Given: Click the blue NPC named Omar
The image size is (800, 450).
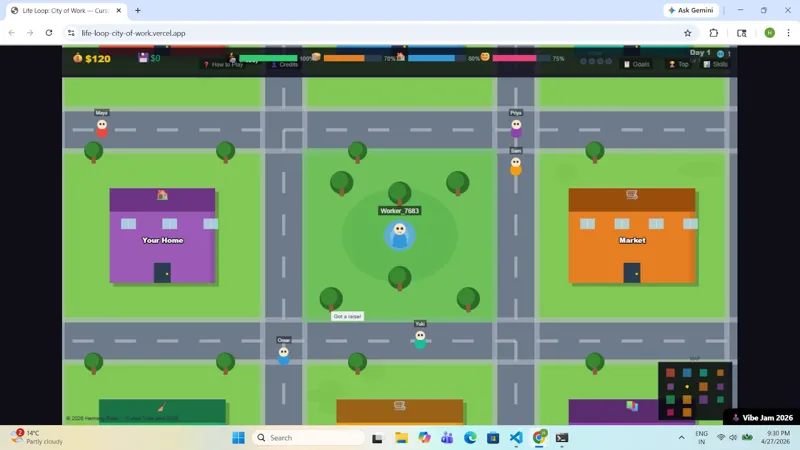Looking at the screenshot, I should click(x=284, y=356).
